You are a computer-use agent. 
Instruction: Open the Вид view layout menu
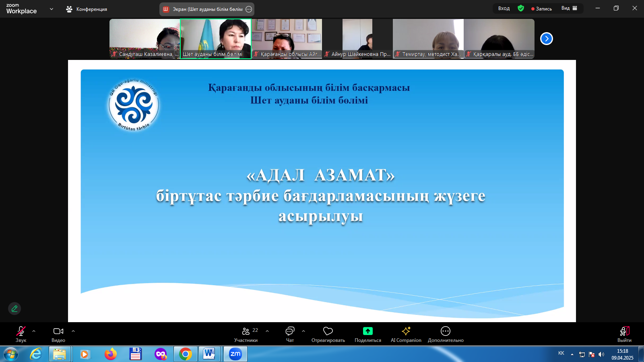pyautogui.click(x=569, y=8)
